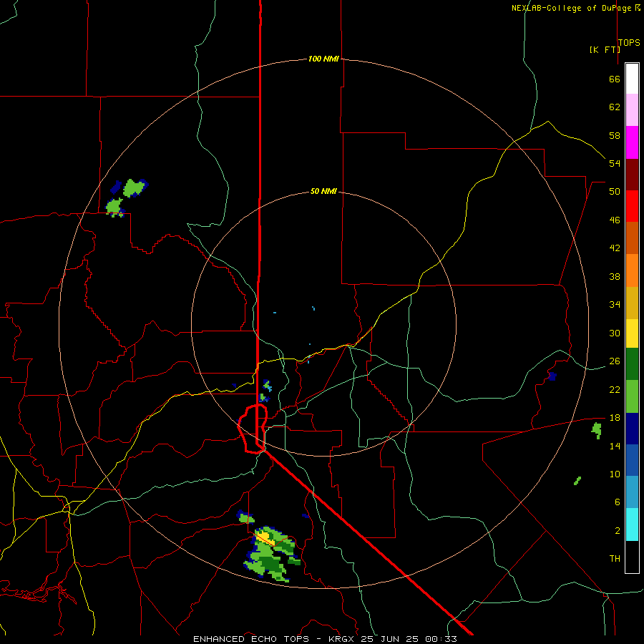Viewport: 644px width, 644px height.
Task: Click legend value 10
Action: tap(615, 474)
